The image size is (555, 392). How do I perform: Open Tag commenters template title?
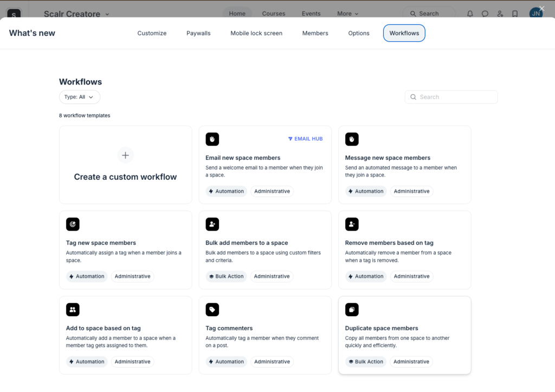point(229,328)
